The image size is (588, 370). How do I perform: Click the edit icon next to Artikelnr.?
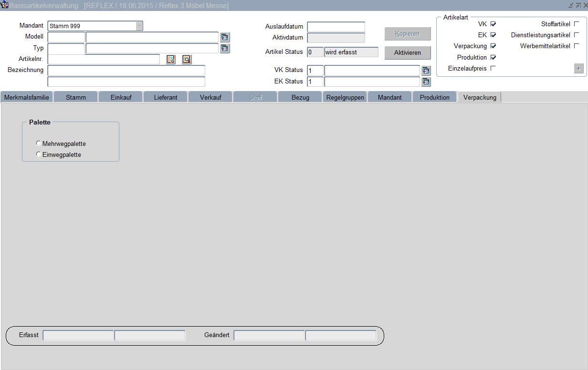pos(171,59)
